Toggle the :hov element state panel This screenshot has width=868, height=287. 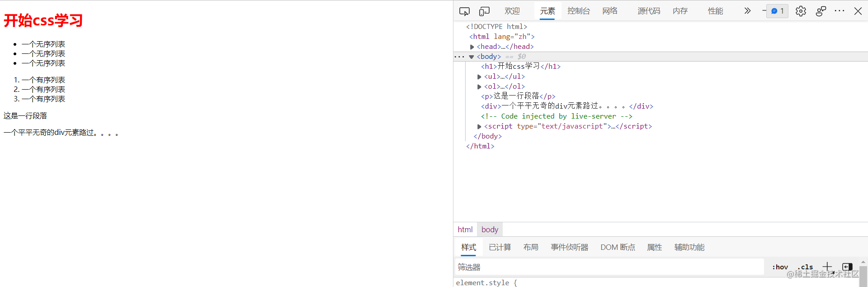point(780,267)
